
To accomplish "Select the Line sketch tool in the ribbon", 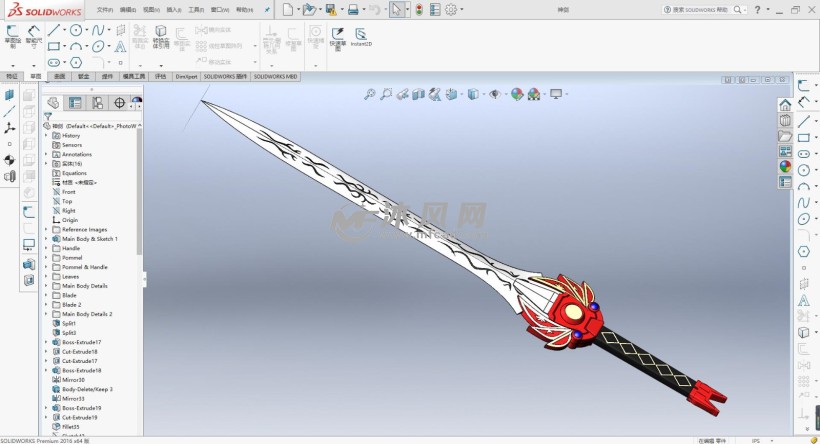I will (x=53, y=30).
